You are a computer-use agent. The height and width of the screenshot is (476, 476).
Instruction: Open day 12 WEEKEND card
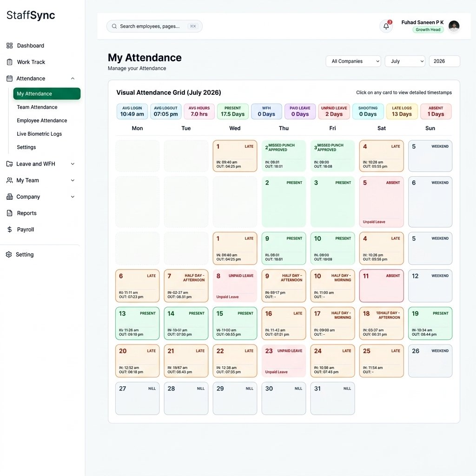click(x=430, y=286)
